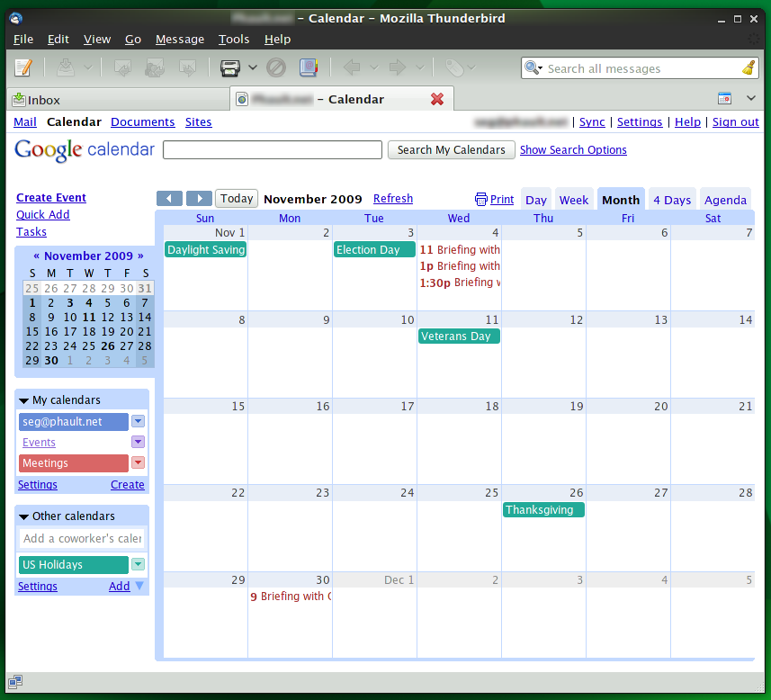Open the File menu
771x700 pixels.
pyautogui.click(x=23, y=39)
